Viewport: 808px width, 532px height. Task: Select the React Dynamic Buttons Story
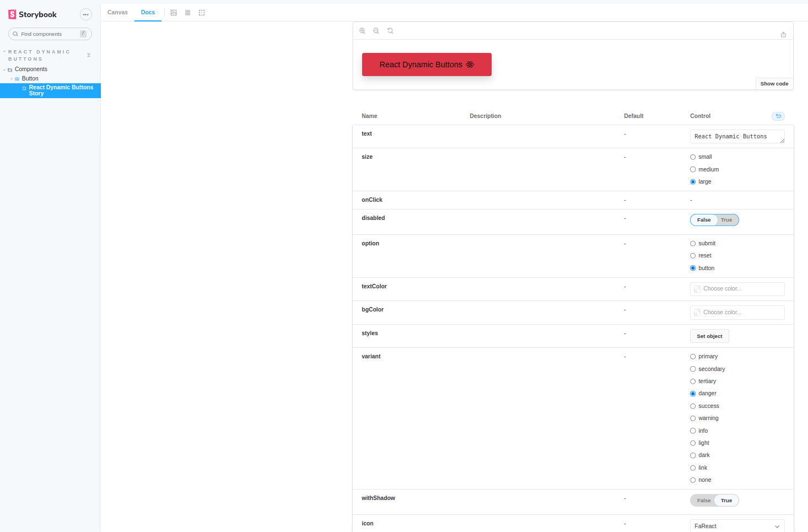click(61, 90)
